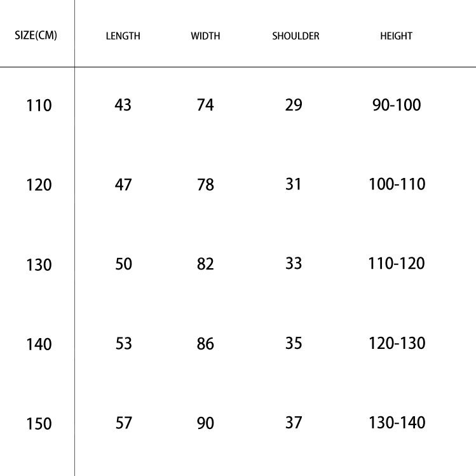Click height range 130-140
This screenshot has height=476, width=476.
(397, 423)
